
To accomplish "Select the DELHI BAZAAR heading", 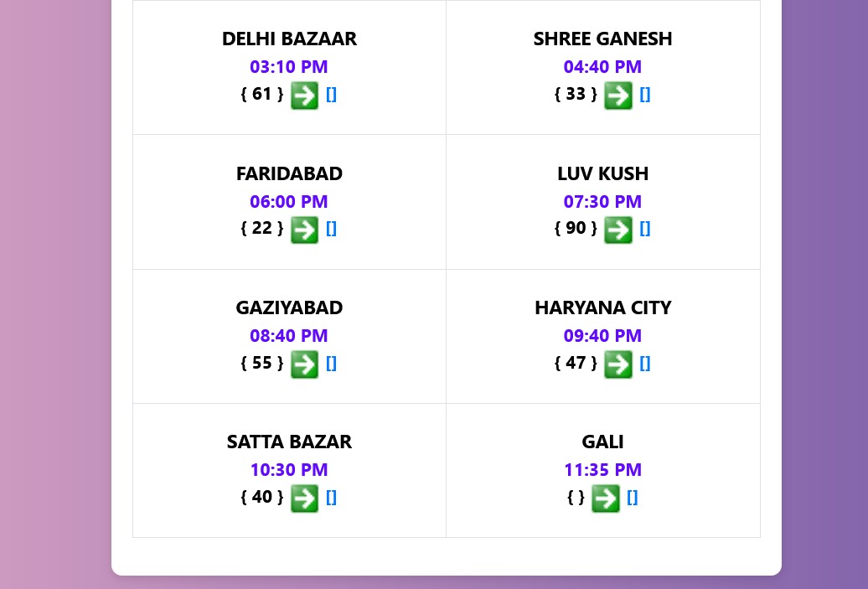I will click(289, 39).
